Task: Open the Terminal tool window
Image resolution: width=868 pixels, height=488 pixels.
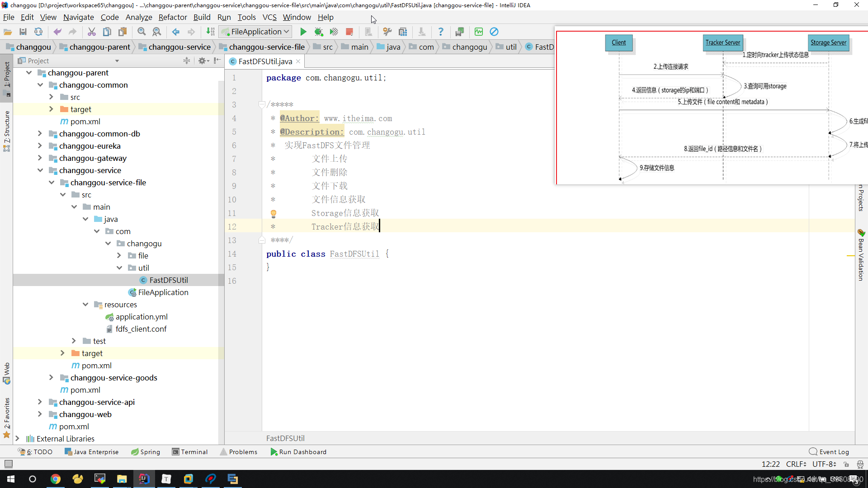Action: pos(190,452)
